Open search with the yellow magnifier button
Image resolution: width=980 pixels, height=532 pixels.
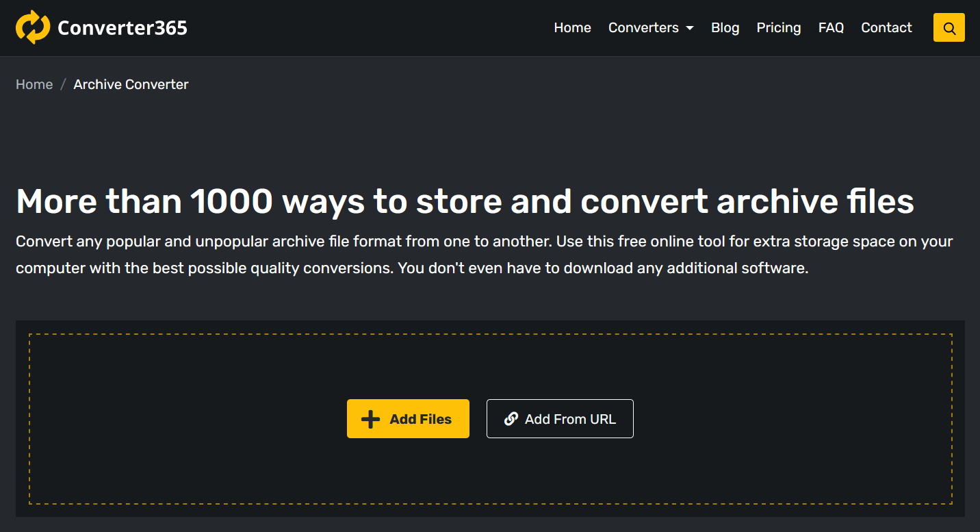tap(949, 28)
